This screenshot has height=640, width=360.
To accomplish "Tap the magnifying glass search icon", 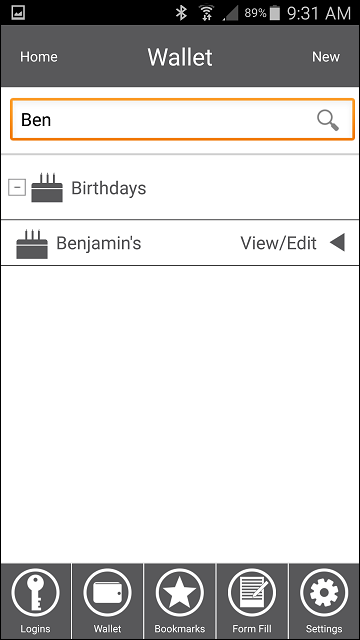I will [328, 121].
